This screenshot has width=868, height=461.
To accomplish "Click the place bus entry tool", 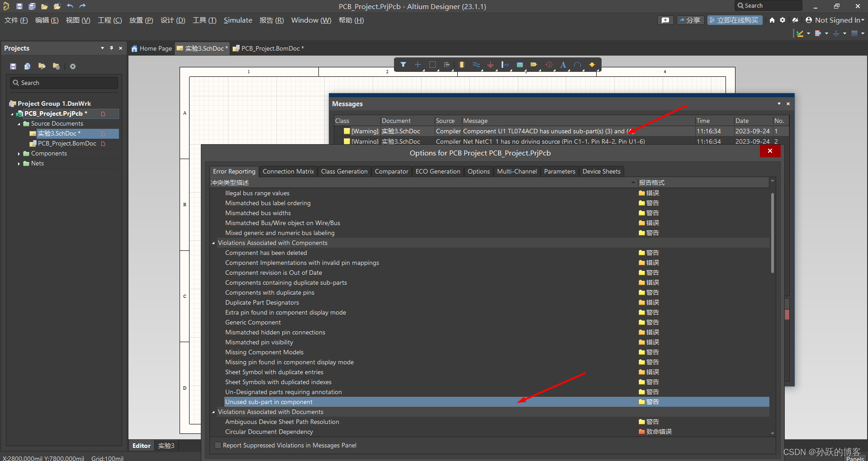I will 505,65.
